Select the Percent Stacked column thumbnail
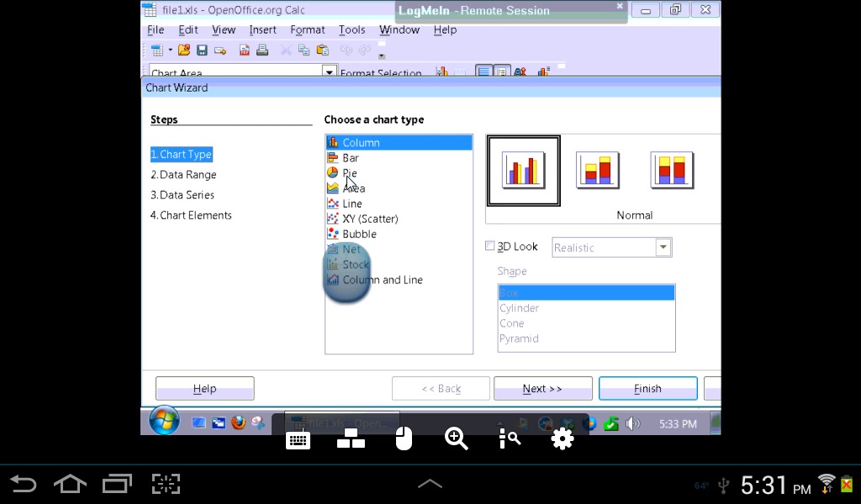Screen dimensions: 861x504 (x=672, y=171)
